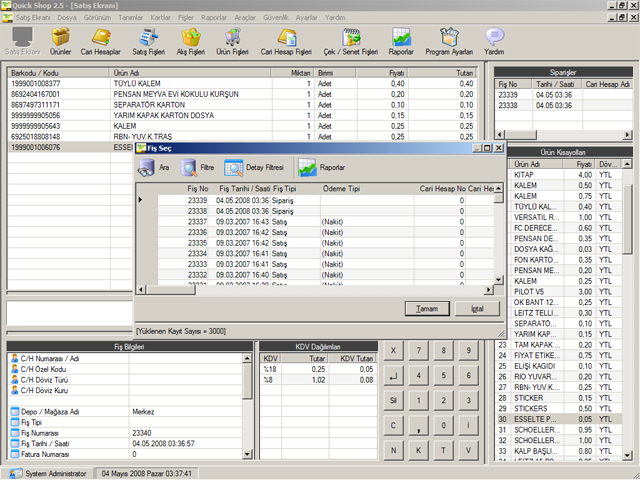
Task: Open Yardım speech bubble icon
Action: pos(494,37)
